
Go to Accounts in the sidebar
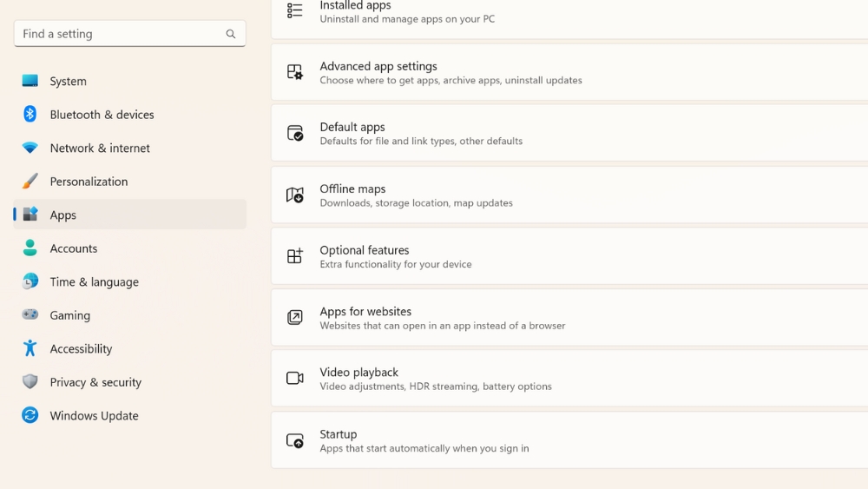point(73,248)
